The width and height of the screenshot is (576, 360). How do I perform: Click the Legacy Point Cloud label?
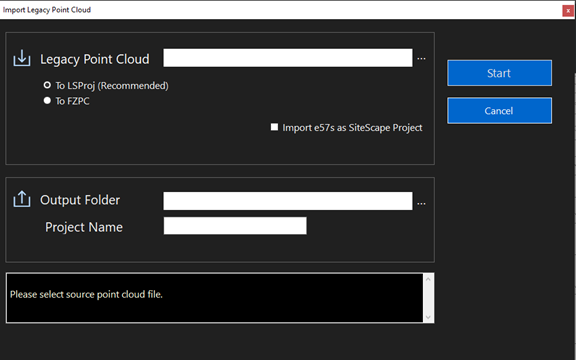point(95,59)
